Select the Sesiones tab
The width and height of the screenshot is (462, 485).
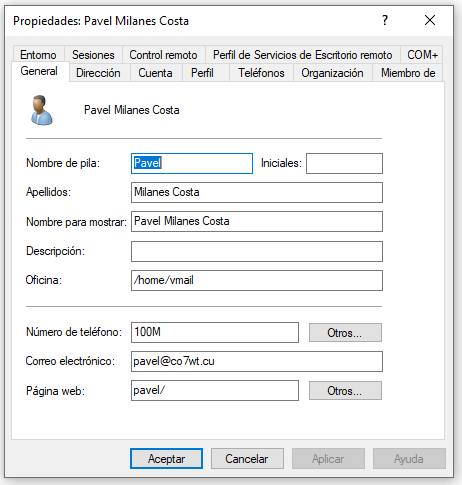click(x=93, y=55)
